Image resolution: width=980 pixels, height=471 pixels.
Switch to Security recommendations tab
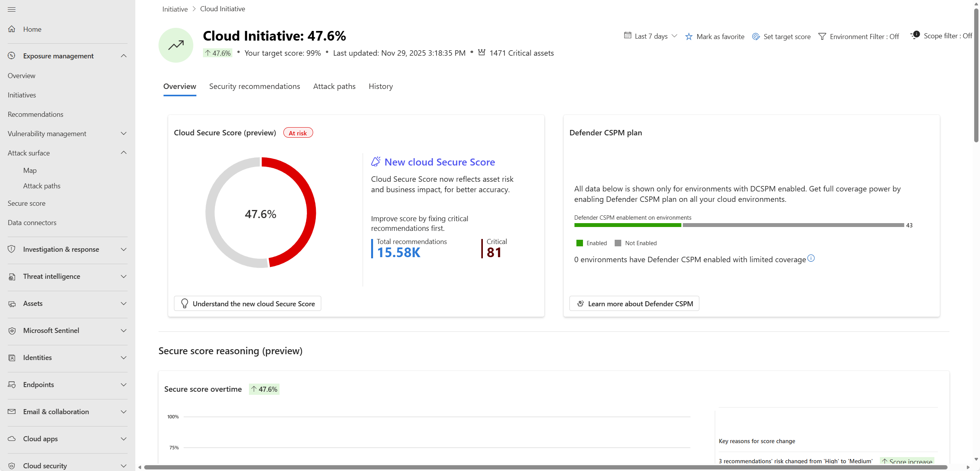[x=254, y=87]
